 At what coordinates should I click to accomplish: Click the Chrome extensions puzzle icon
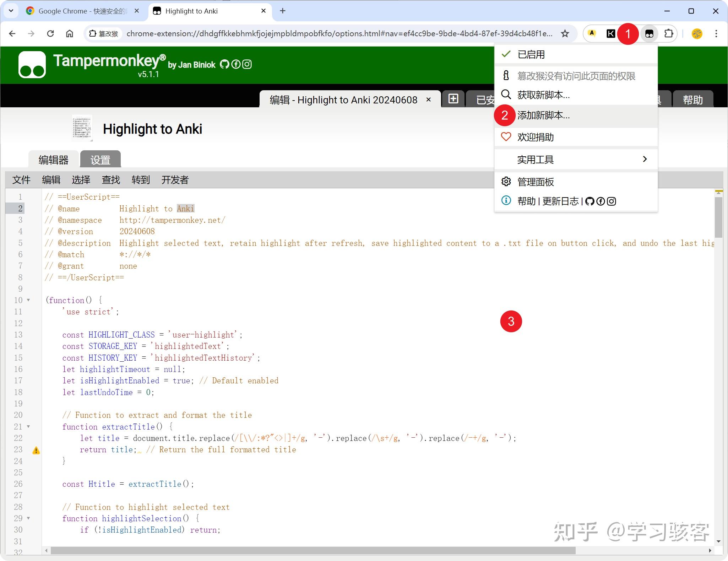[x=669, y=33]
